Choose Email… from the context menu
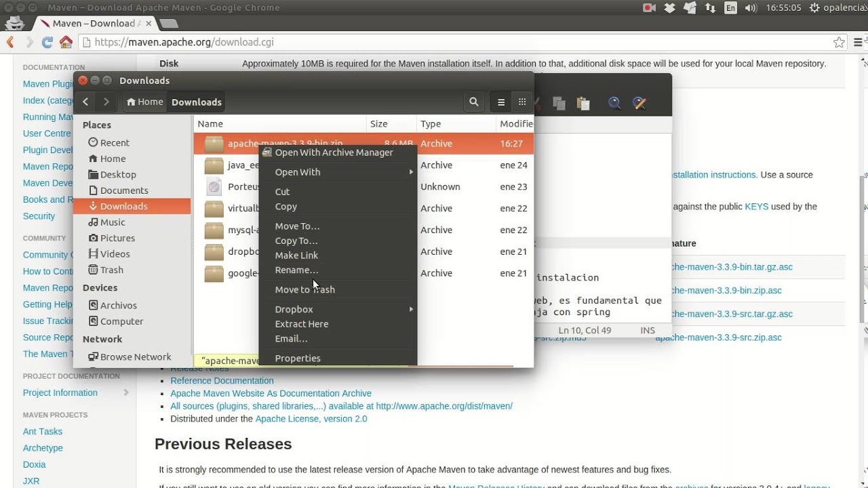 (x=338, y=338)
